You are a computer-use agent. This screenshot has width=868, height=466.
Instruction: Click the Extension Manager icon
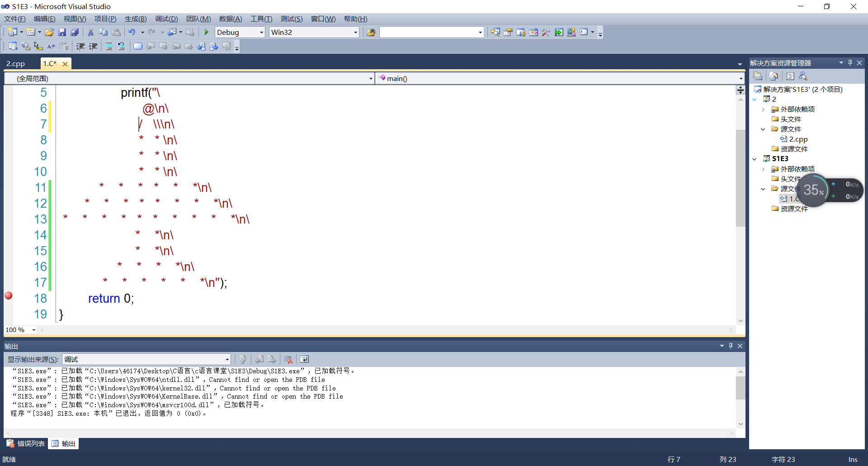tap(571, 32)
